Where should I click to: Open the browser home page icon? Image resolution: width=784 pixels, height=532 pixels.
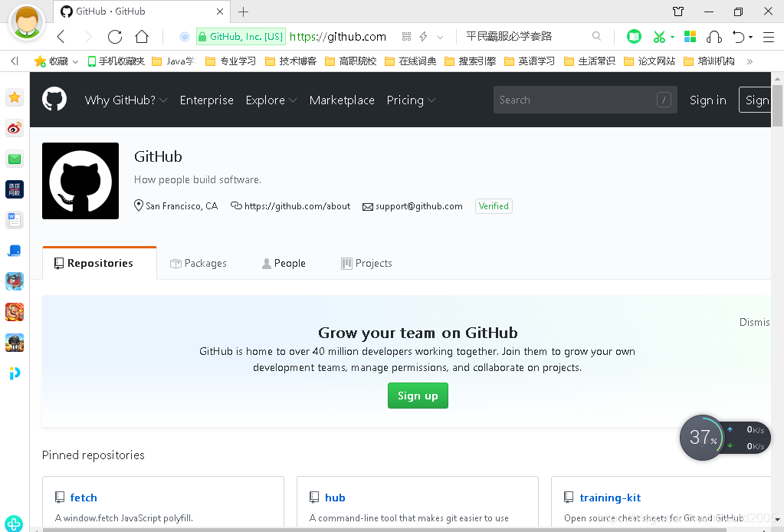tap(142, 37)
